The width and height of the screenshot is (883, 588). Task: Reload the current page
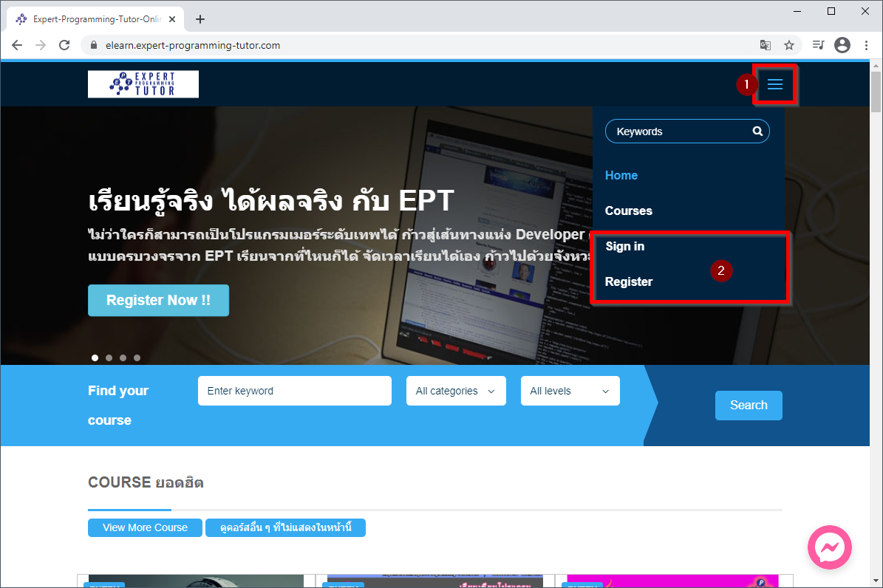click(64, 45)
